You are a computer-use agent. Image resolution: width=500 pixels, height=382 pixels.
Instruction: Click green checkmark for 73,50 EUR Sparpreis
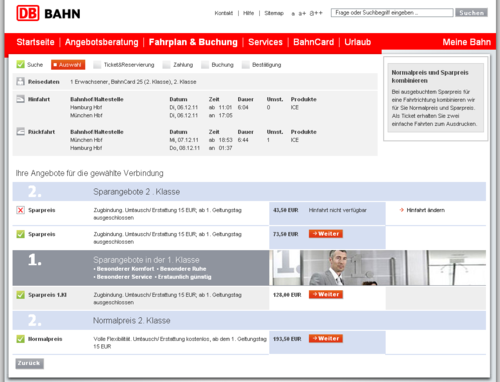click(20, 234)
